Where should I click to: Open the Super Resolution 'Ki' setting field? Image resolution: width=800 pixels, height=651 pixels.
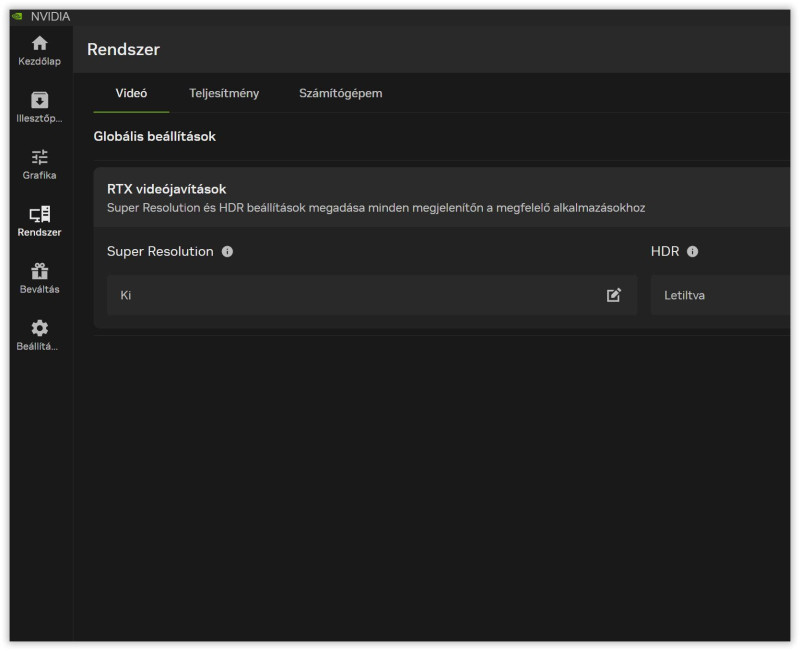(360, 295)
